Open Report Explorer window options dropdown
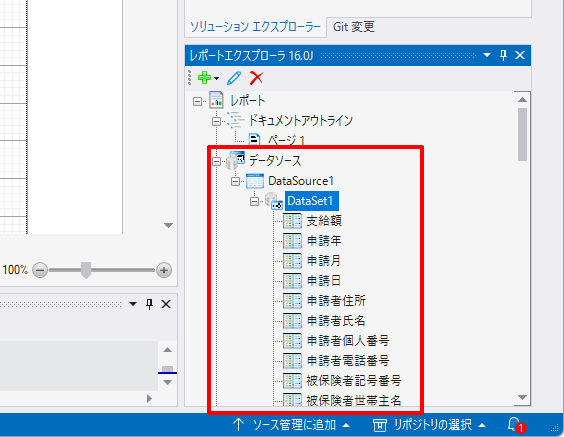 coord(487,55)
